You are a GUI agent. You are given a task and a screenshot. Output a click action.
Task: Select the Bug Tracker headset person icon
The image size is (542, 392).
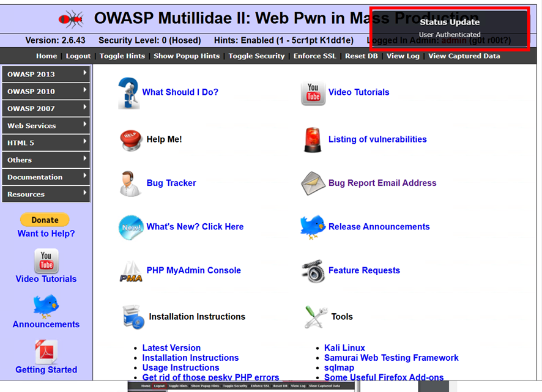click(130, 183)
